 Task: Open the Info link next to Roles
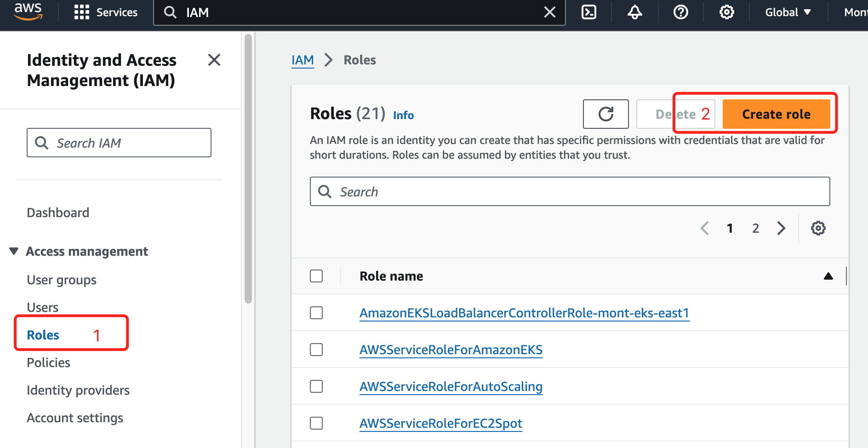403,115
